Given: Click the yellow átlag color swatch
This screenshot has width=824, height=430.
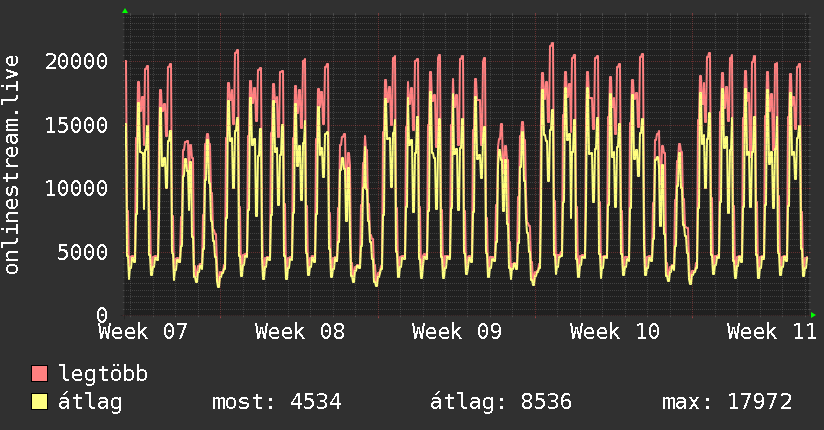Looking at the screenshot, I should pos(39,401).
